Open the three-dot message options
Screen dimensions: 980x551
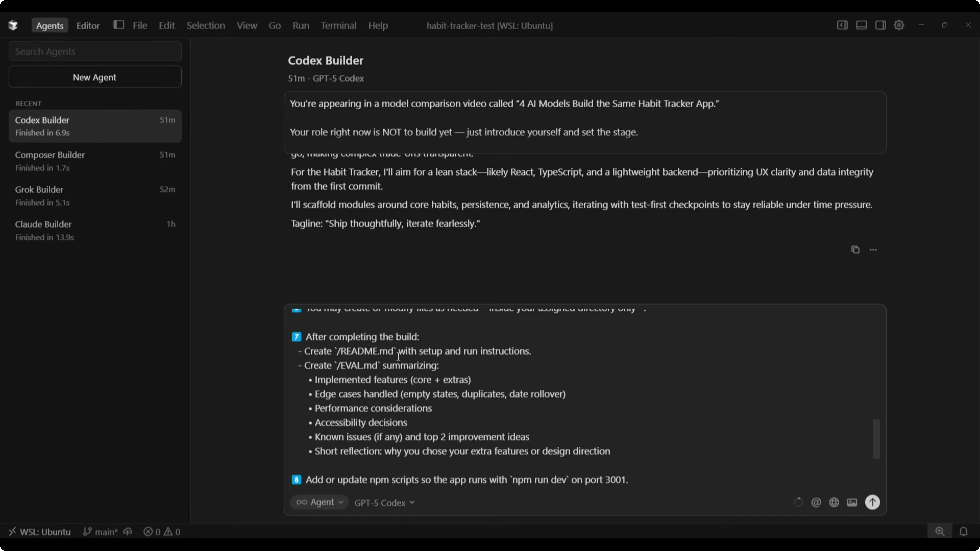pyautogui.click(x=873, y=249)
